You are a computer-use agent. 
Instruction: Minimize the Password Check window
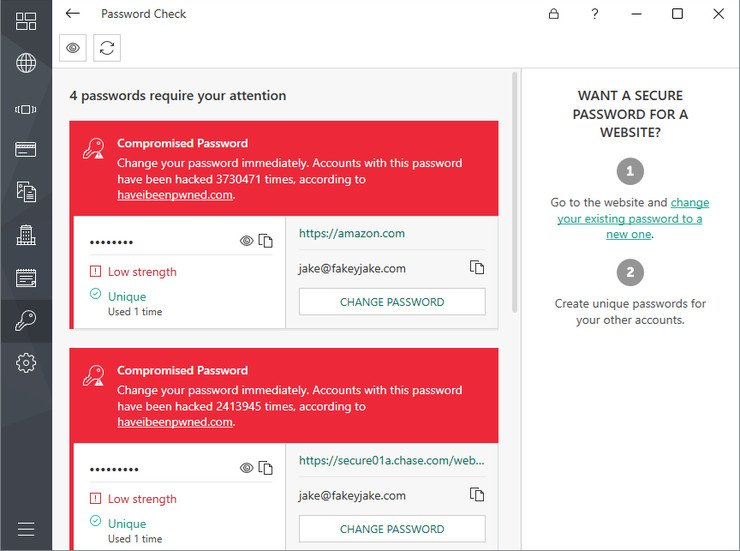click(x=636, y=14)
